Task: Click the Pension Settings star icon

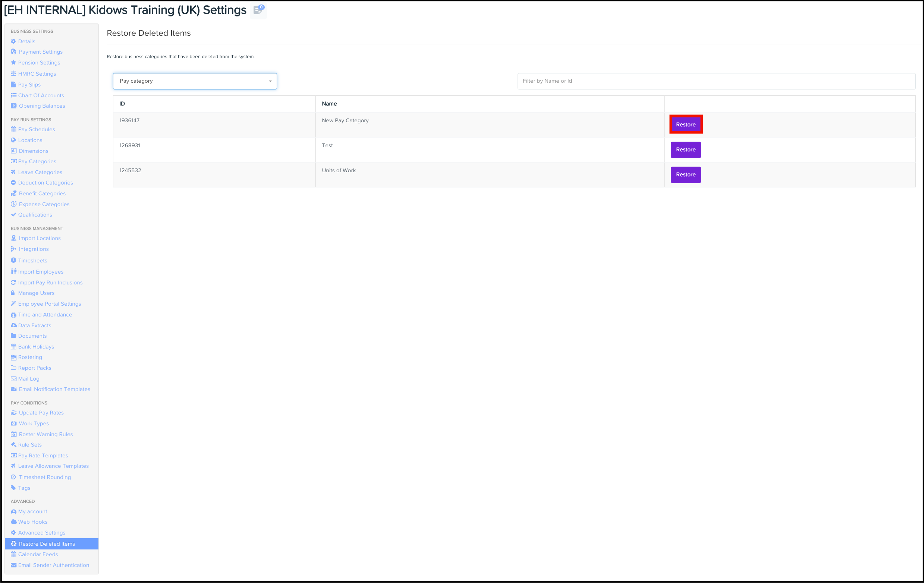Action: click(13, 63)
